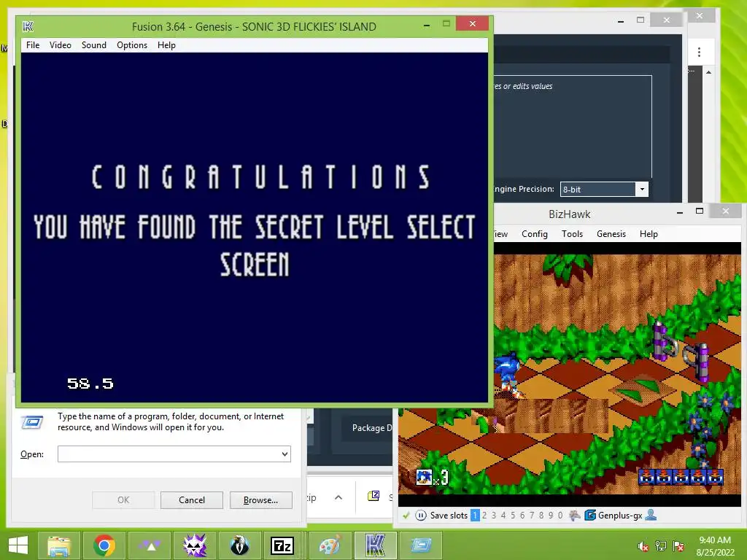Screen dimensions: 747x560
Task: Open the Paint palette taskbar icon
Action: [330, 545]
